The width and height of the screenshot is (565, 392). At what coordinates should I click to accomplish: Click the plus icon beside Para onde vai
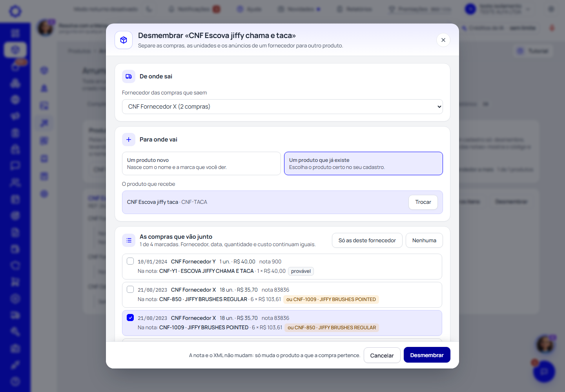tap(129, 140)
